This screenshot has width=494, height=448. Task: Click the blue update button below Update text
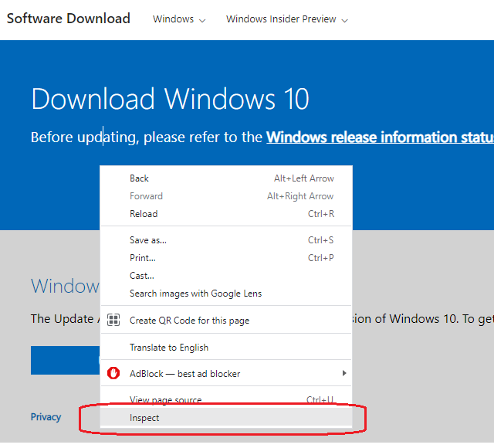tap(65, 360)
